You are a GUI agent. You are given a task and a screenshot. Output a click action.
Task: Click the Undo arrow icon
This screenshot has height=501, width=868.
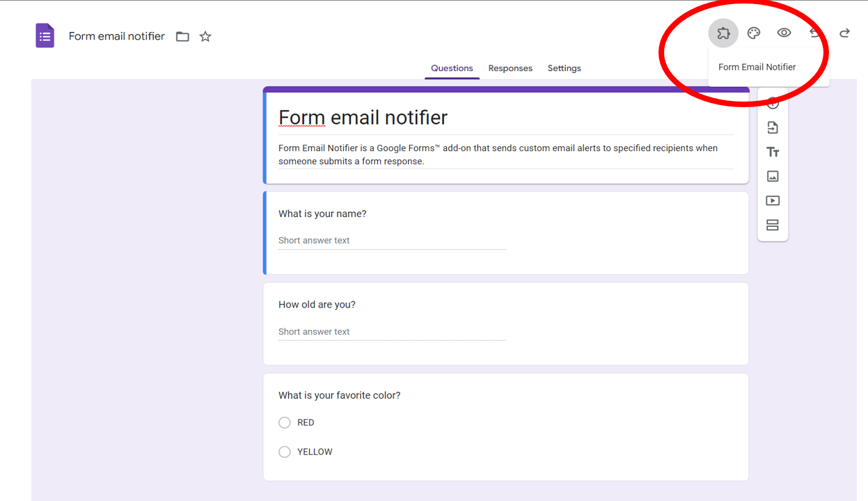coord(814,33)
